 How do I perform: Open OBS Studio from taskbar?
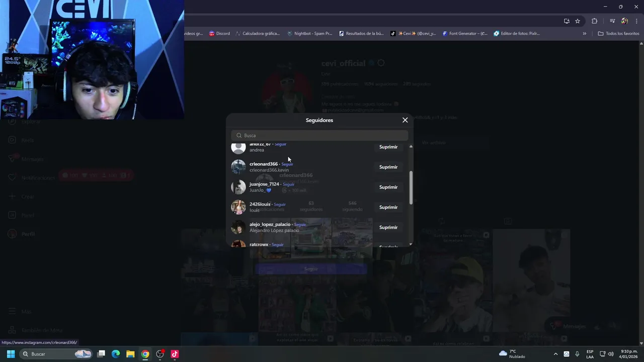(x=160, y=354)
